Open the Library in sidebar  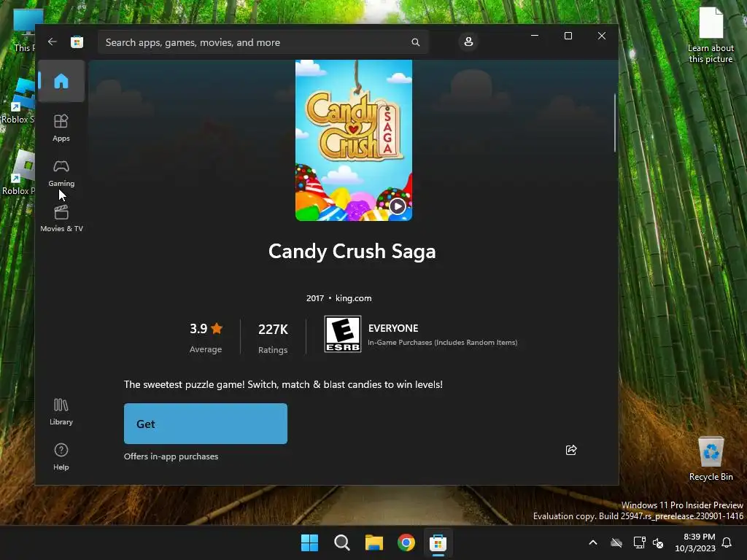61,412
